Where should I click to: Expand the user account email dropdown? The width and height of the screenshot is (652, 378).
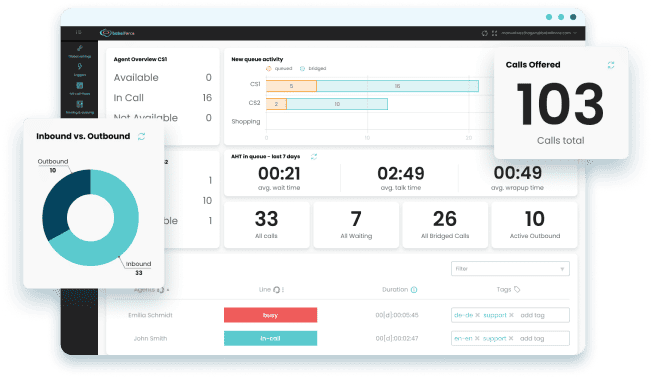[539, 33]
